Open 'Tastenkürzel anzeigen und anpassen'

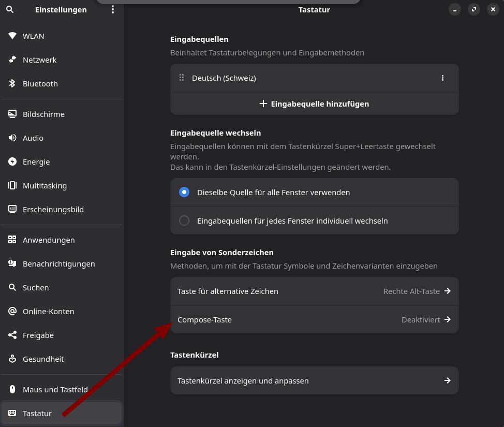point(314,380)
